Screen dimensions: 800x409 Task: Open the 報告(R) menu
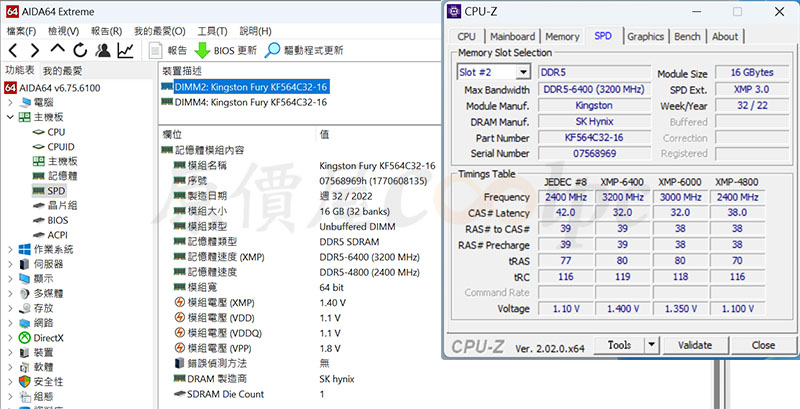click(x=106, y=31)
